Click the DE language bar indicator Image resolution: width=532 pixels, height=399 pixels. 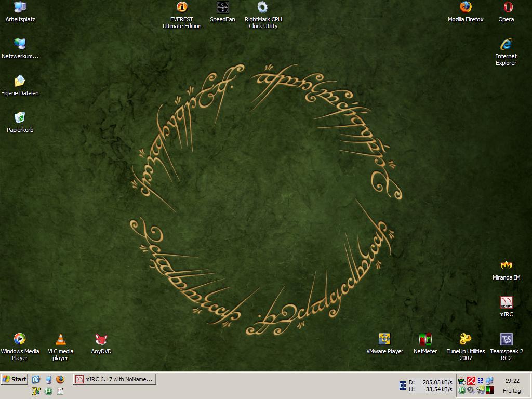tap(403, 385)
